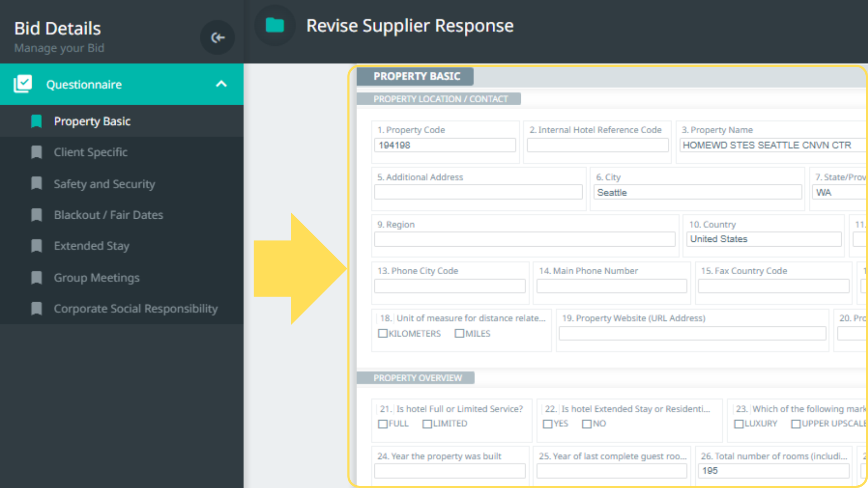This screenshot has height=488, width=868.
Task: Check the LUXURY market tier checkbox
Action: point(739,424)
